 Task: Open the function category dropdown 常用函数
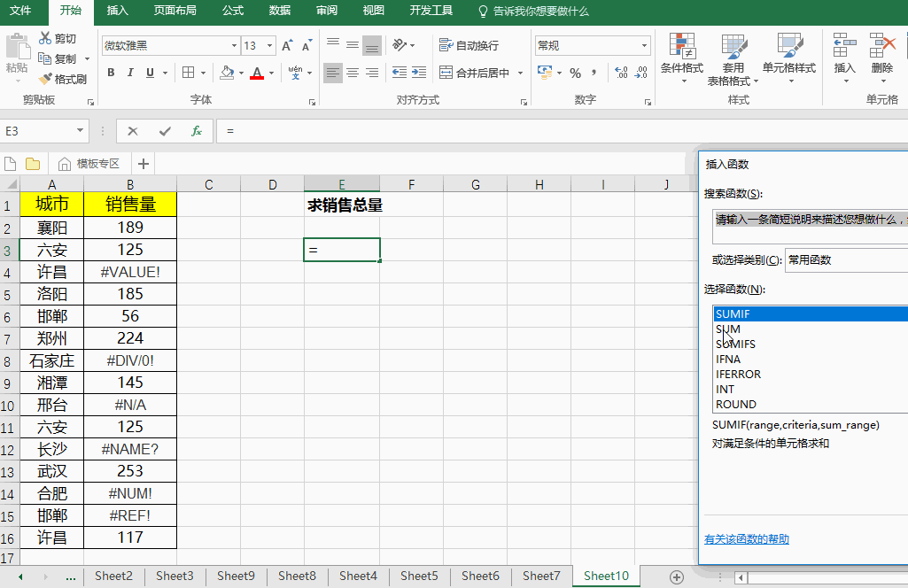(846, 259)
